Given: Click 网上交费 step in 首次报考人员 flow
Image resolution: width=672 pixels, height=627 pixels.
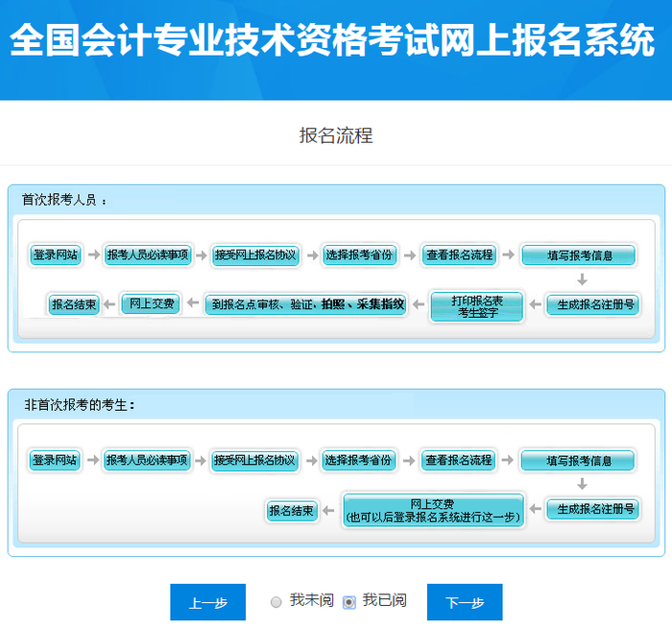Looking at the screenshot, I should click(151, 303).
